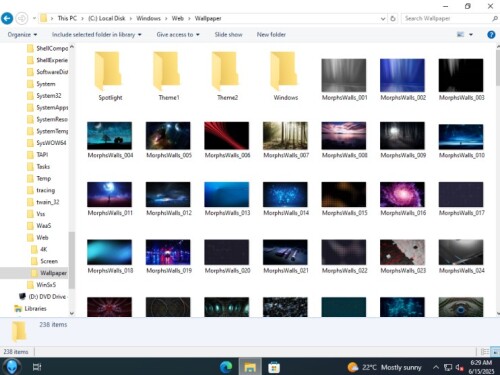Switch to details view icon in status bar

coord(485,351)
